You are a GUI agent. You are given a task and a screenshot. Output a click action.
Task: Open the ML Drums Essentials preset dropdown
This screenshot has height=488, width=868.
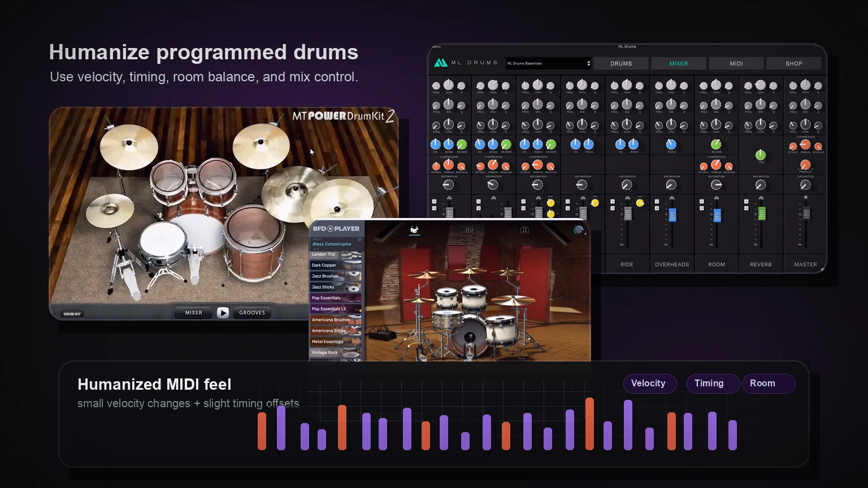pyautogui.click(x=548, y=63)
